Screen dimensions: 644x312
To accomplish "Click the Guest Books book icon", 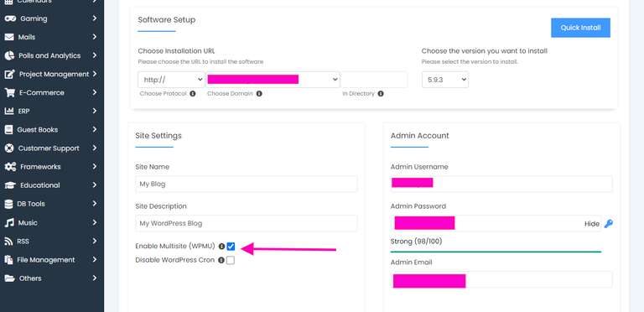I will pos(8,130).
